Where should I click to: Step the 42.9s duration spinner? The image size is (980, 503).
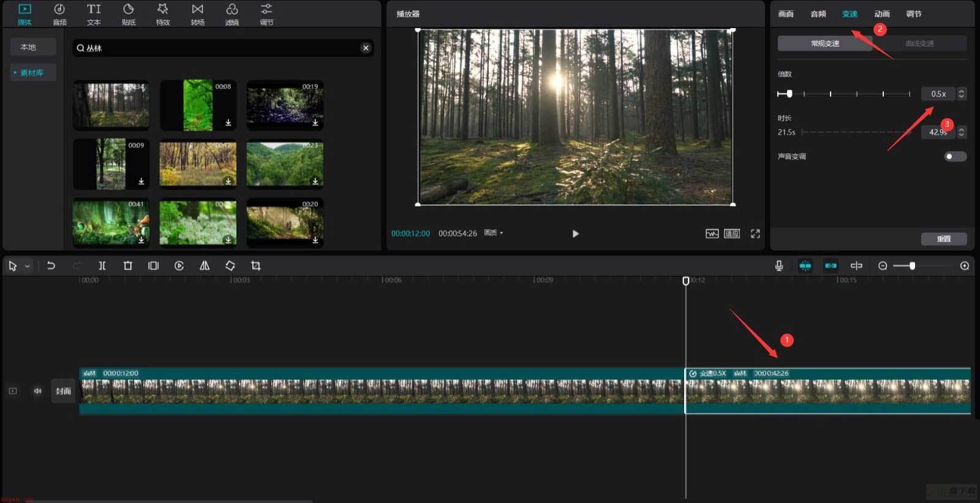coord(961,132)
